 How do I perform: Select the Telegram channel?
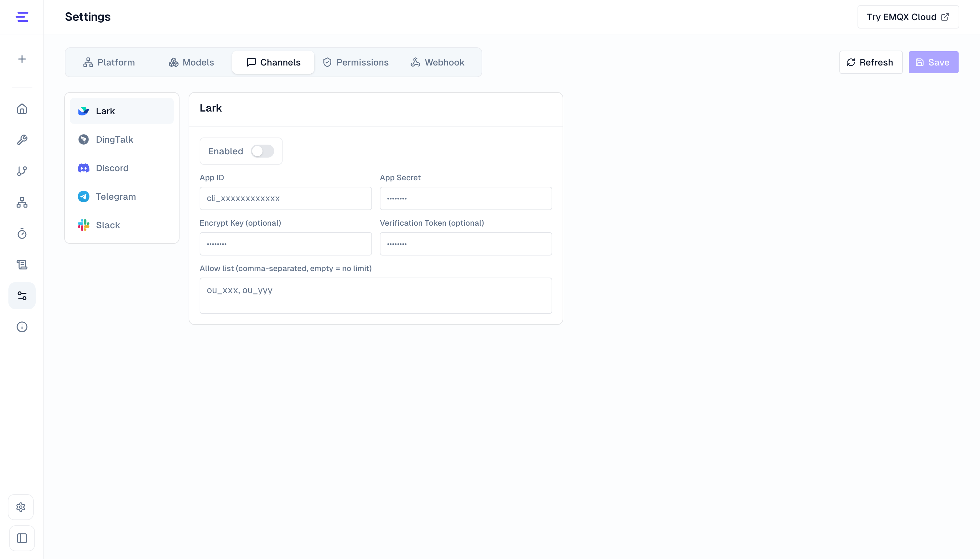122,196
